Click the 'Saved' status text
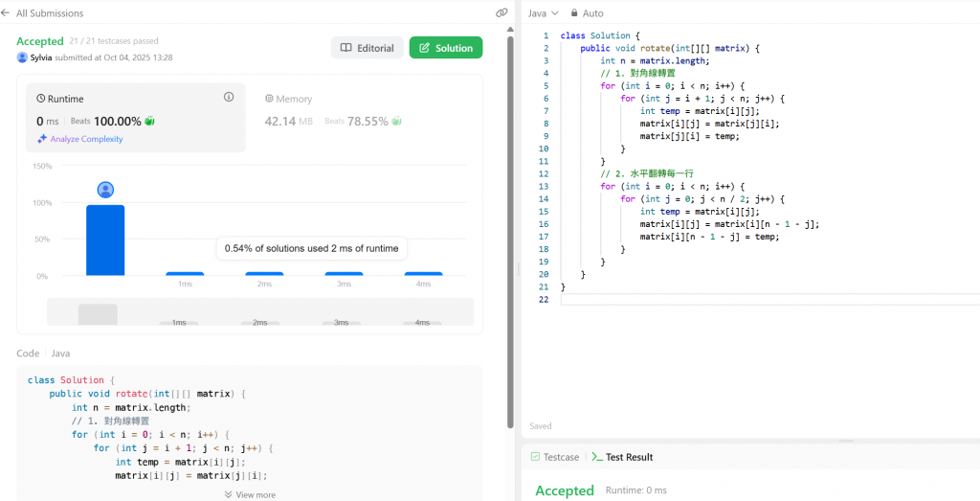 coord(541,426)
